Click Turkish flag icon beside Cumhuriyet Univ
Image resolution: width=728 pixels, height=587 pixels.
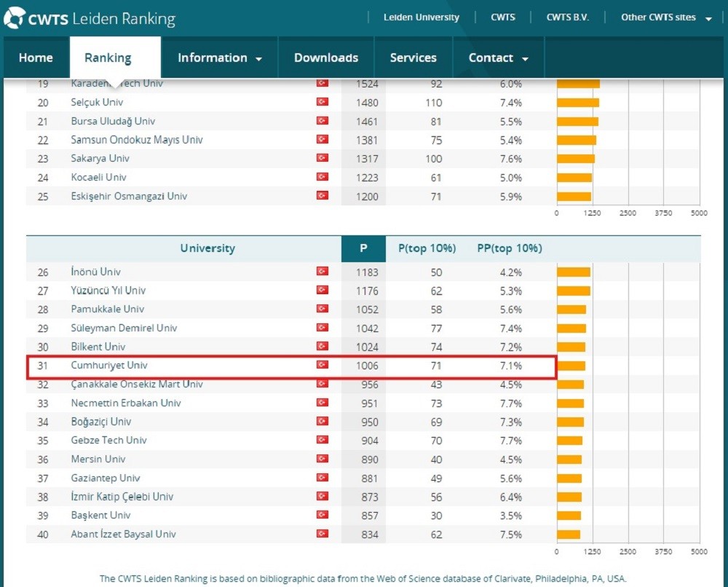(x=322, y=365)
